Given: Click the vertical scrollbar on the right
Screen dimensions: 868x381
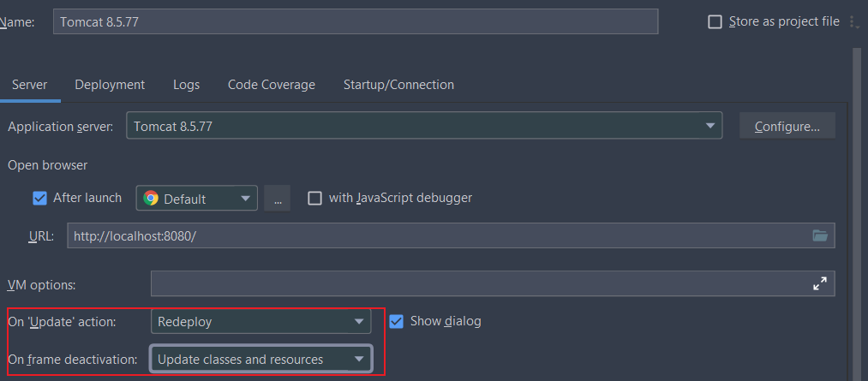Looking at the screenshot, I should click(x=858, y=213).
